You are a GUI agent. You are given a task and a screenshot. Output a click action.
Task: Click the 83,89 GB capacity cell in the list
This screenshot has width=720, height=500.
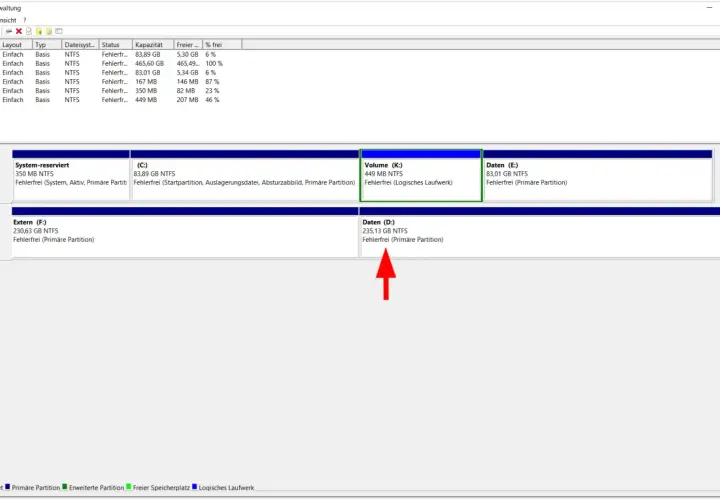click(148, 54)
